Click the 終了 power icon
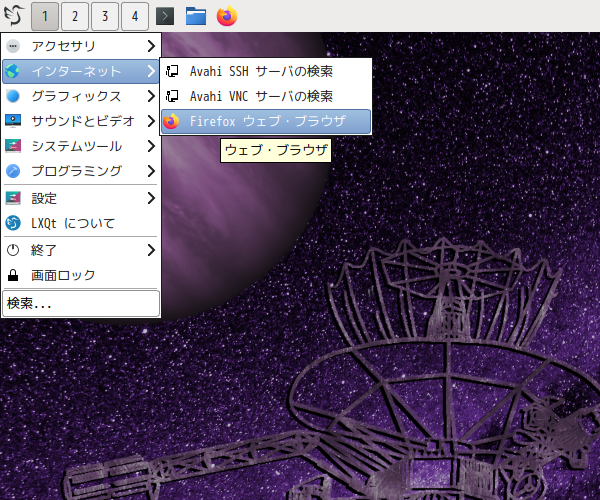600x500 pixels. coord(13,250)
